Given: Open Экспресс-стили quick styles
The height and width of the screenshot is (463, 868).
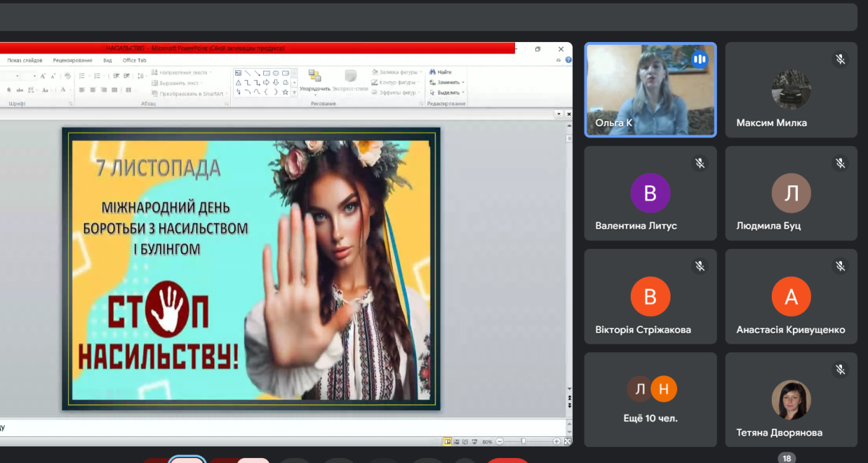Looking at the screenshot, I should point(351,77).
